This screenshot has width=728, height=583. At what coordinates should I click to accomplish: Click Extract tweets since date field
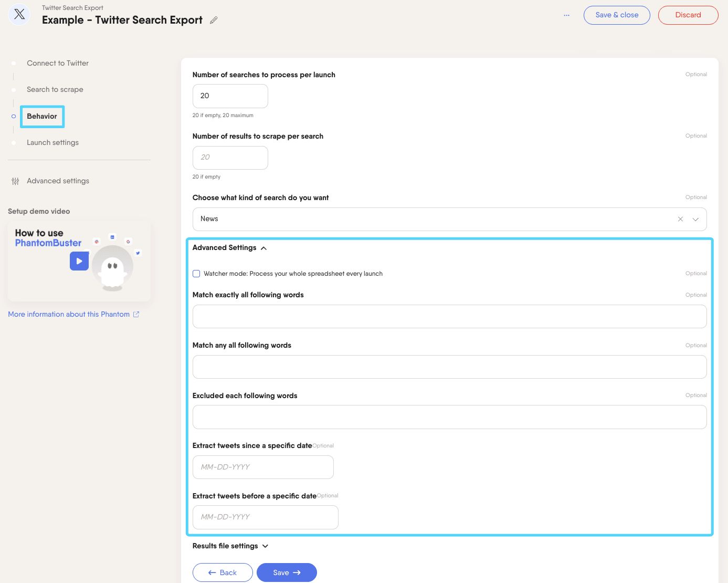[x=263, y=467]
